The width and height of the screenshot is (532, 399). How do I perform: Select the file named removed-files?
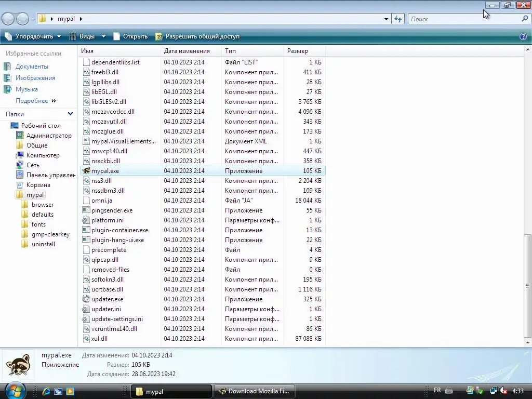pyautogui.click(x=110, y=270)
